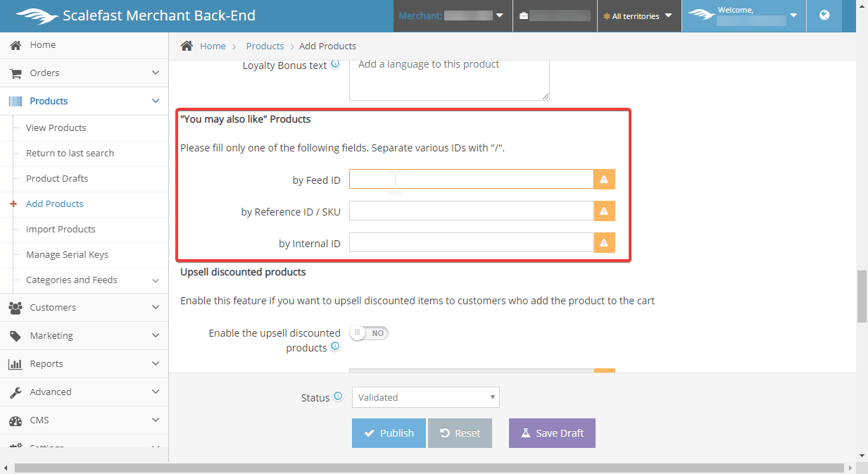Click the Save Draft button
This screenshot has width=868, height=474.
pos(552,433)
